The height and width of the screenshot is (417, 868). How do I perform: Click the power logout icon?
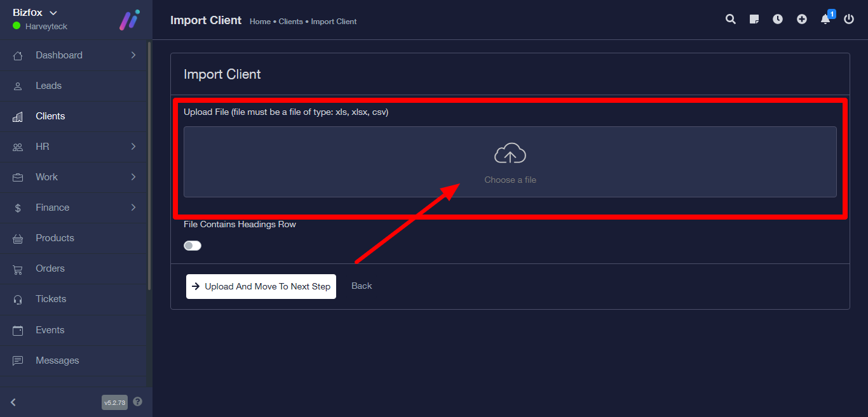click(849, 19)
